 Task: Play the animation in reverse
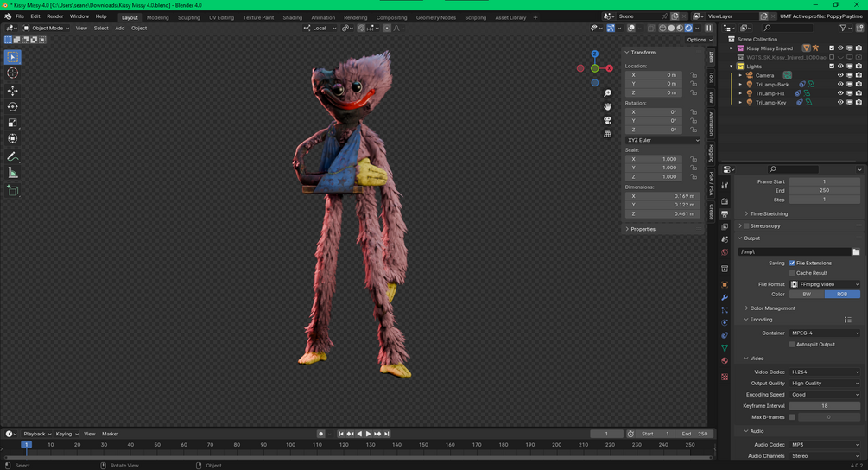(x=359, y=434)
